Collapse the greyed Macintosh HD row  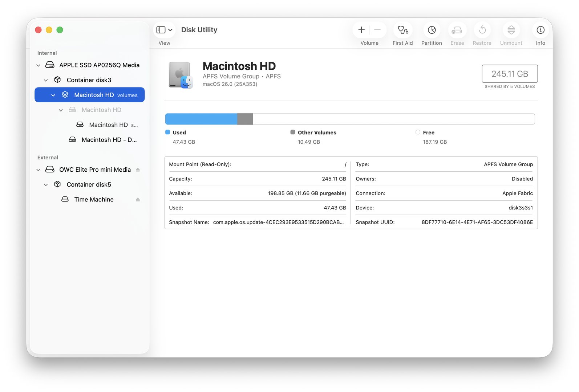point(61,110)
